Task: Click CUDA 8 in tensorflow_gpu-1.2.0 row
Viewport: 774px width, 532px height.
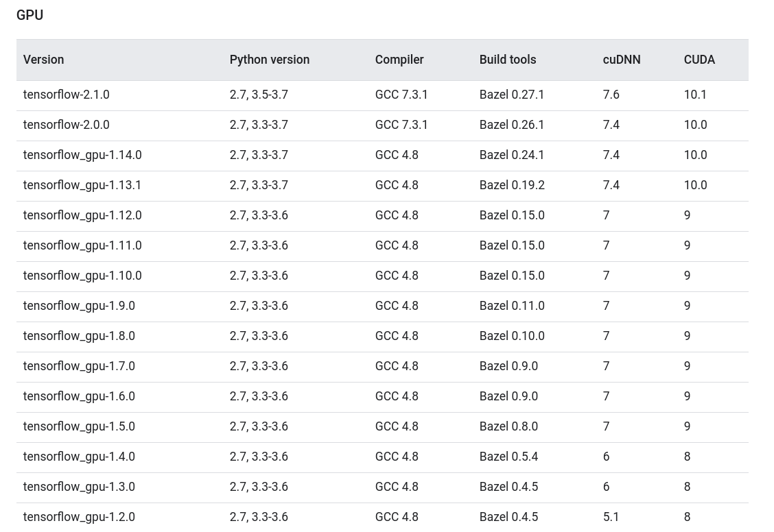Action: coord(687,517)
